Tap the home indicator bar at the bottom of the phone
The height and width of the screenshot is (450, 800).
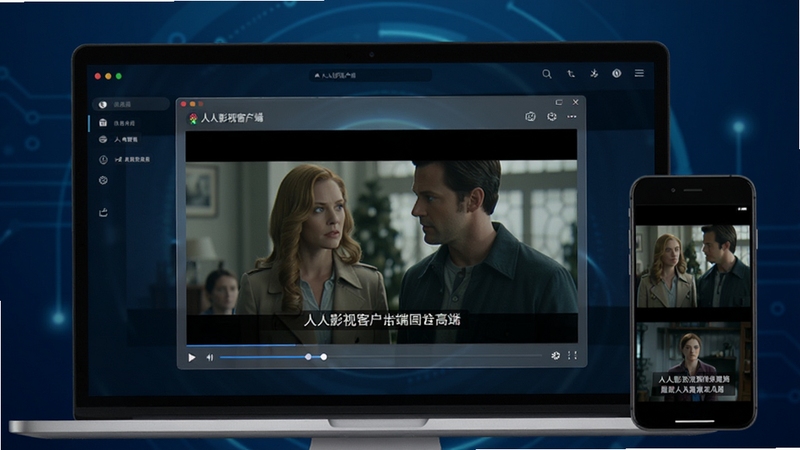tap(694, 421)
